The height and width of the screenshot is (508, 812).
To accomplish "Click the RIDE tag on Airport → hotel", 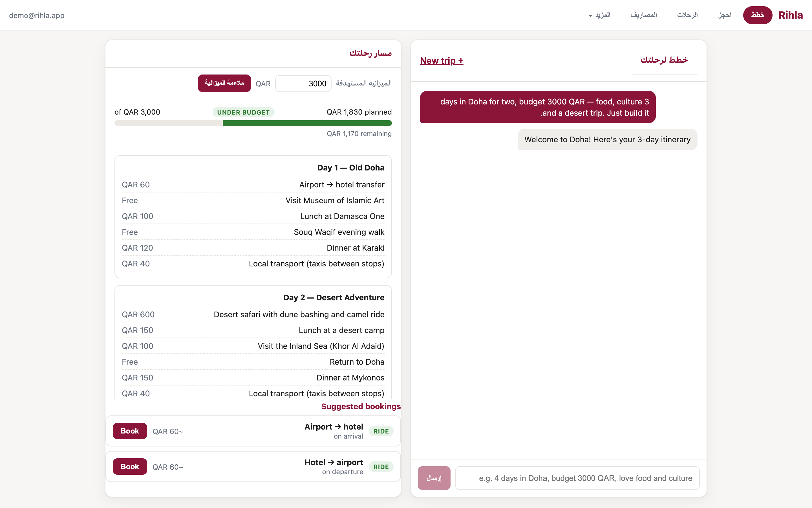I will point(381,431).
